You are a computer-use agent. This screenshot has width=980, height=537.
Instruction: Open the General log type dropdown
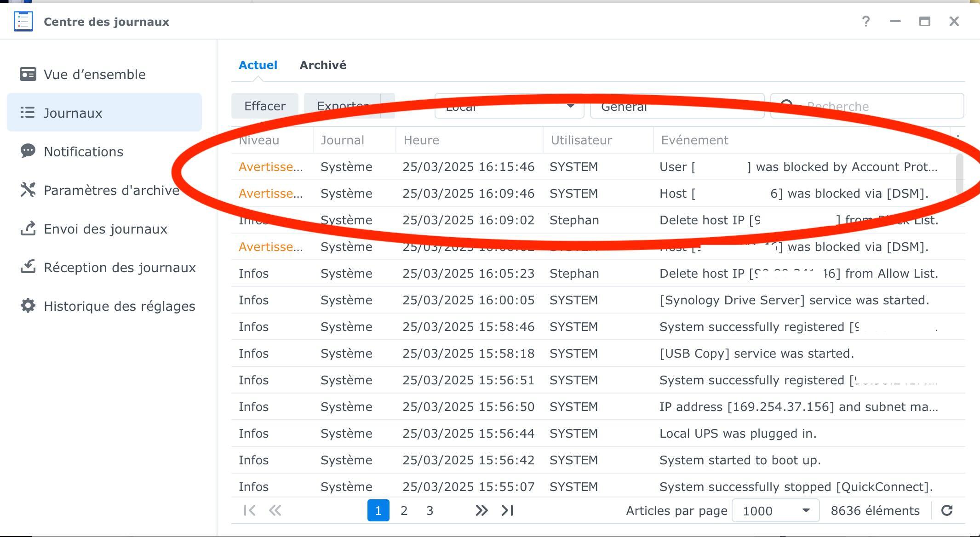[676, 106]
